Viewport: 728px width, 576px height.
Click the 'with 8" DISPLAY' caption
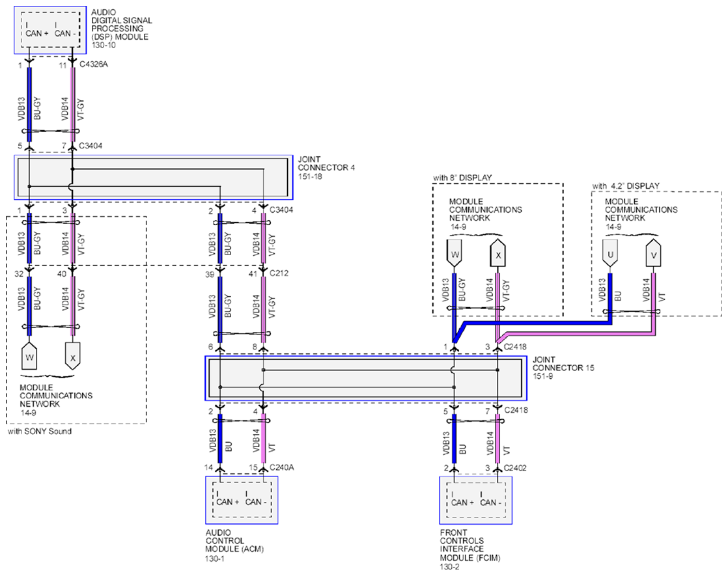pos(462,178)
